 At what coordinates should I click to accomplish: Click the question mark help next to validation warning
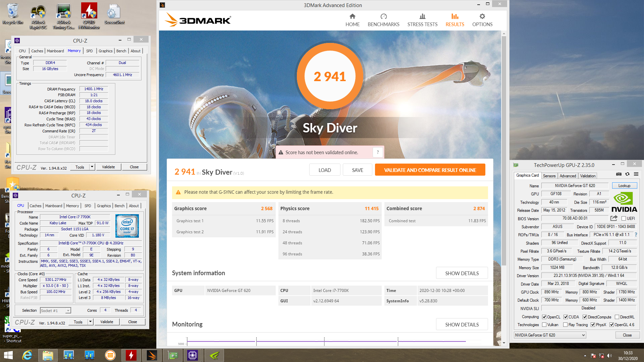378,153
